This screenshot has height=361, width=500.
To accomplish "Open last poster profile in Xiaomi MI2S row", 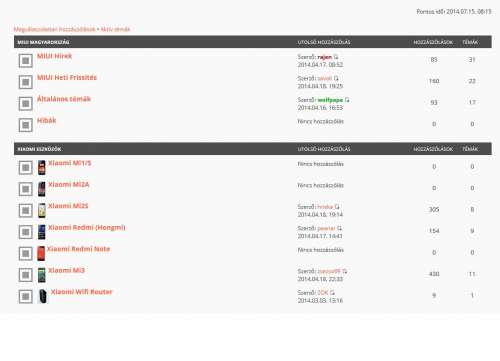I will 325,207.
